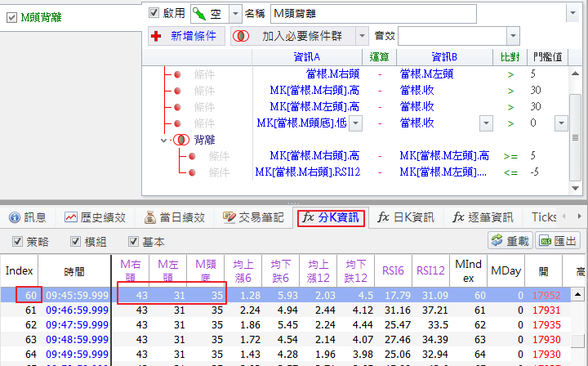Click the money bag icon on 當日績效 tab
The height and width of the screenshot is (366, 588).
tap(150, 217)
